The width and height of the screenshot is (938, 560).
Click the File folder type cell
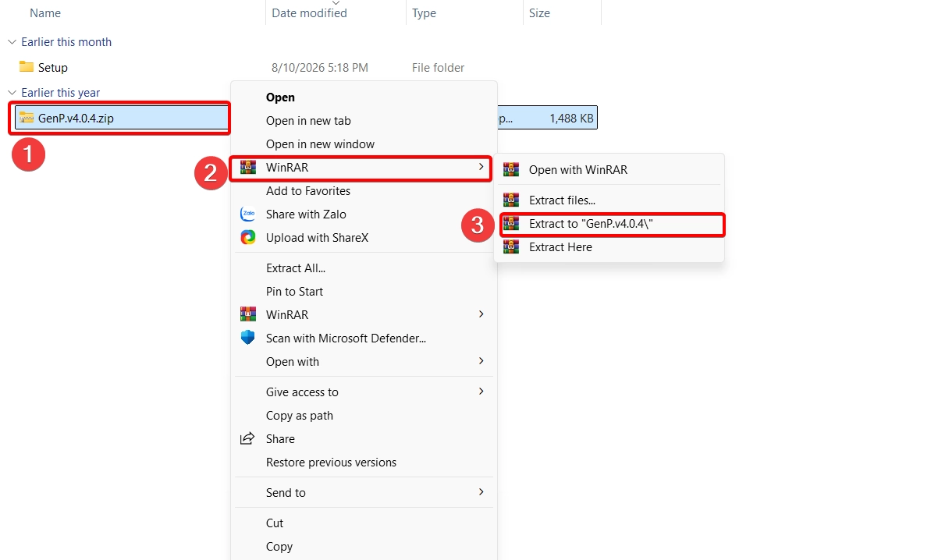pos(438,68)
